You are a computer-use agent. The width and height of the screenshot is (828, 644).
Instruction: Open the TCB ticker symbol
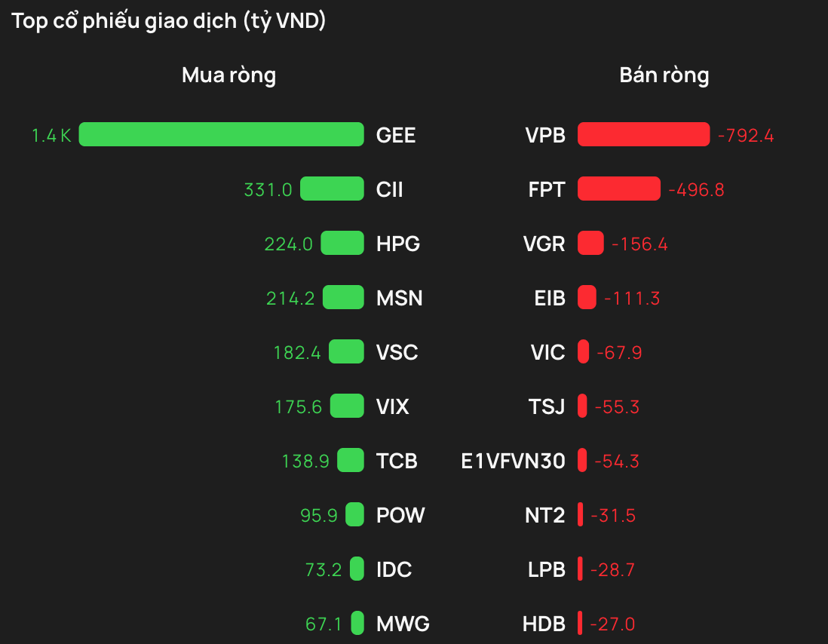point(397,461)
